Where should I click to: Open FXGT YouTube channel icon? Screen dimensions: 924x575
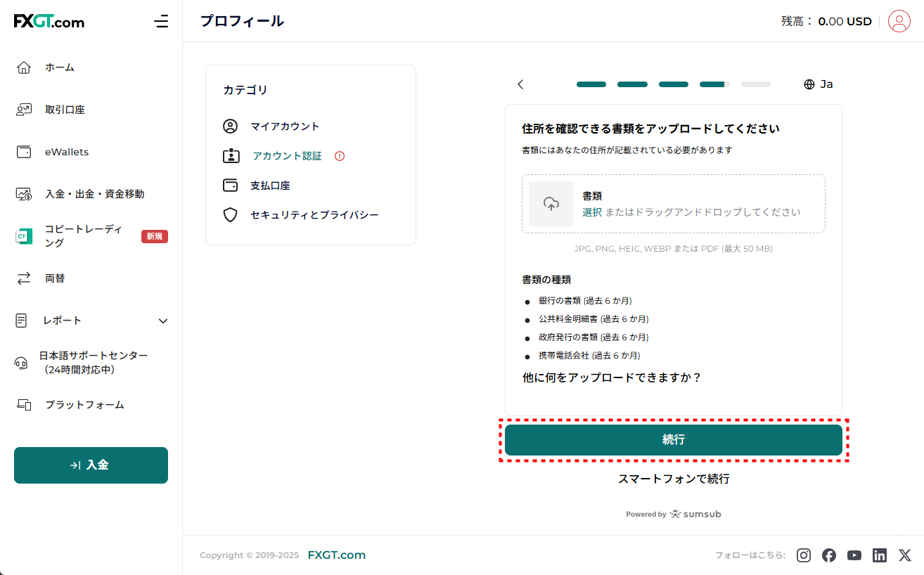(854, 555)
